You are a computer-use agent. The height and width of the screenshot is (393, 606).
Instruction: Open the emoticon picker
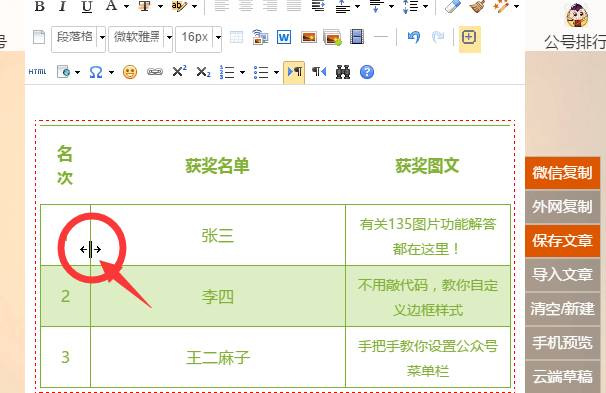pos(130,72)
